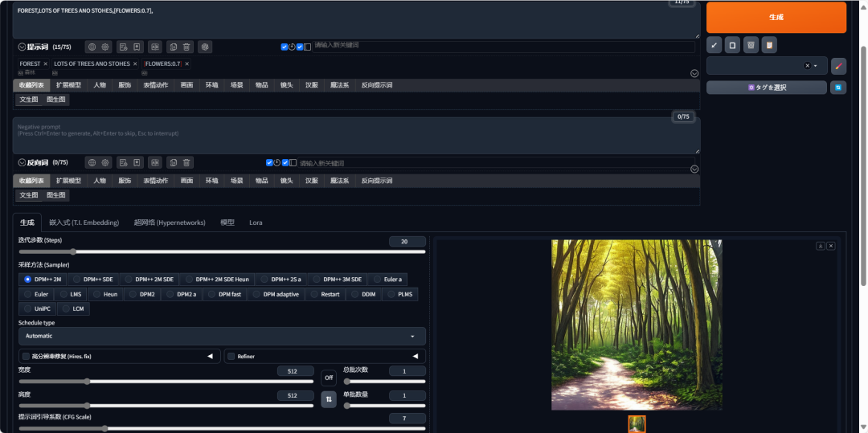Open the 超网络 (Hypernetworks) tab
This screenshot has height=433, width=868.
170,223
